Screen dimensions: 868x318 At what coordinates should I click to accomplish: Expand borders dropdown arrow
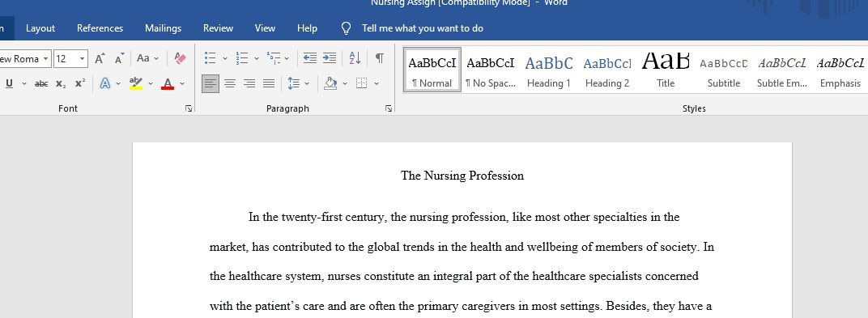(x=377, y=83)
